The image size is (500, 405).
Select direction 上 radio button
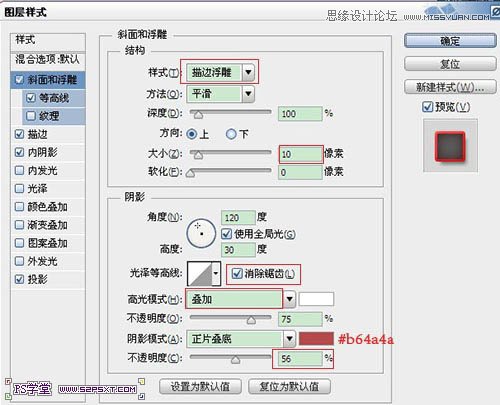click(x=192, y=134)
